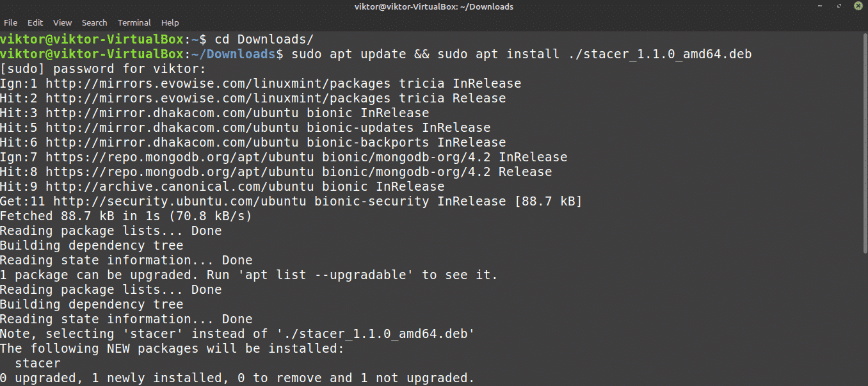
Task: Click the archive.canonical.com URL
Action: [179, 187]
